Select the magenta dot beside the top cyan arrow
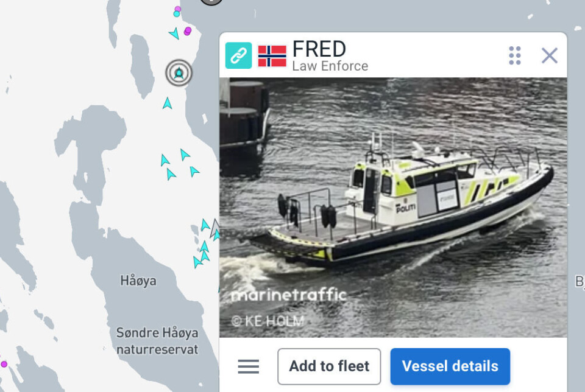Viewport: 585px width, 392px height. click(x=188, y=31)
